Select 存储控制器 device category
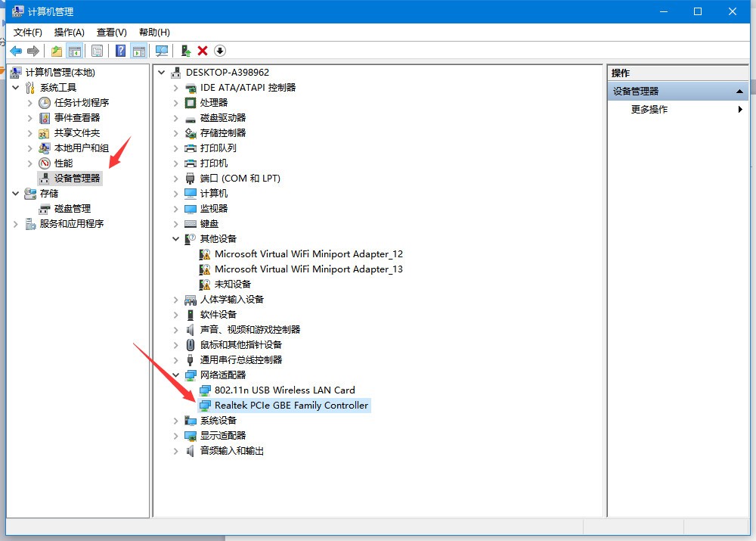 223,133
